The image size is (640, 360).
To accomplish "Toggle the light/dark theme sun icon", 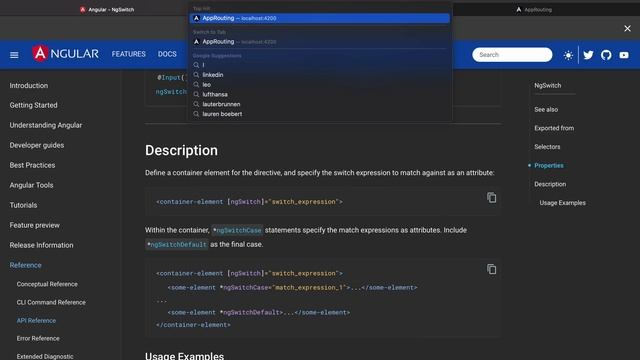I will pyautogui.click(x=568, y=55).
